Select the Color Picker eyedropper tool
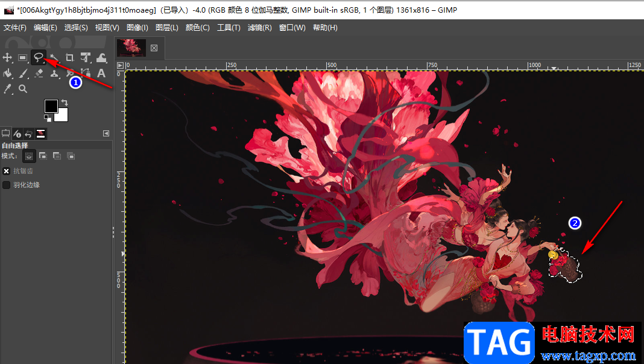Image resolution: width=644 pixels, height=364 pixels. pyautogui.click(x=7, y=88)
